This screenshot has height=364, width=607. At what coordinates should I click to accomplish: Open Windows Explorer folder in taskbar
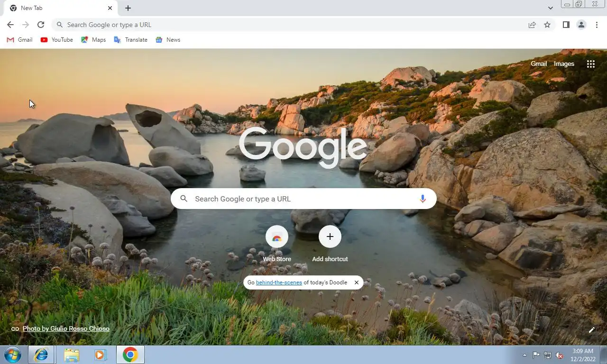click(72, 355)
